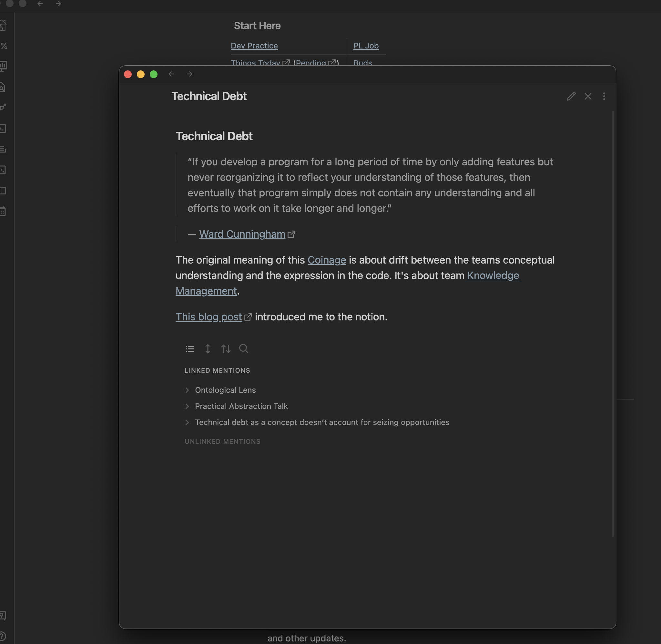Click the square canvas icon in sidebar
This screenshot has height=644, width=661.
tap(3, 191)
